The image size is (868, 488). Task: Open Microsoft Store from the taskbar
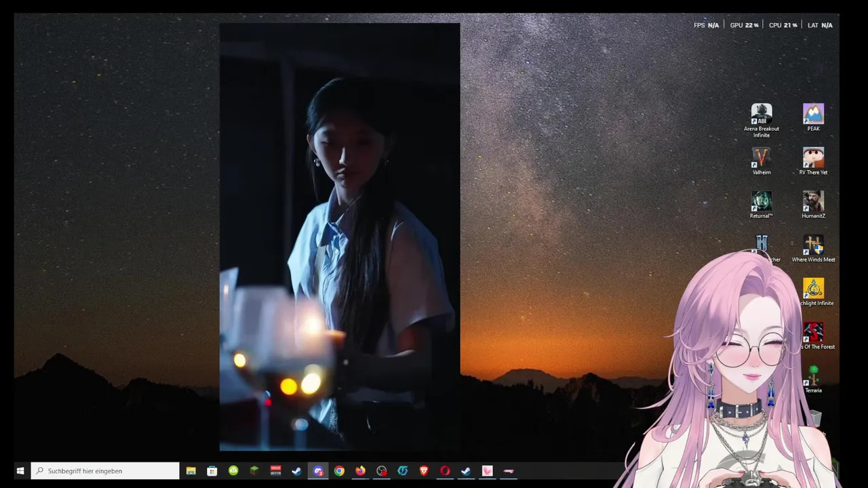tap(212, 470)
